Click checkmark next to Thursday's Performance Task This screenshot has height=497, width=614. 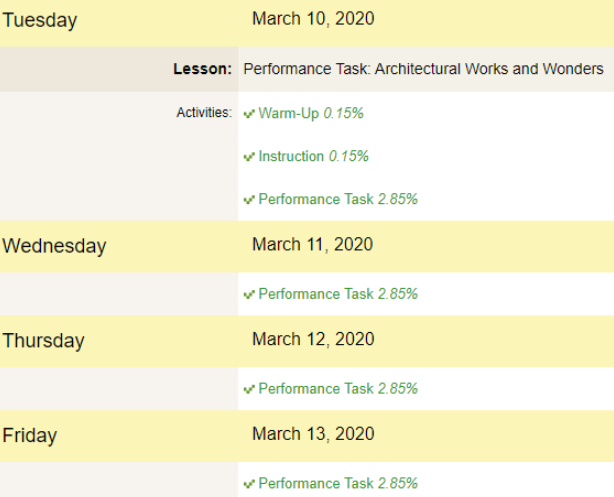click(x=249, y=389)
